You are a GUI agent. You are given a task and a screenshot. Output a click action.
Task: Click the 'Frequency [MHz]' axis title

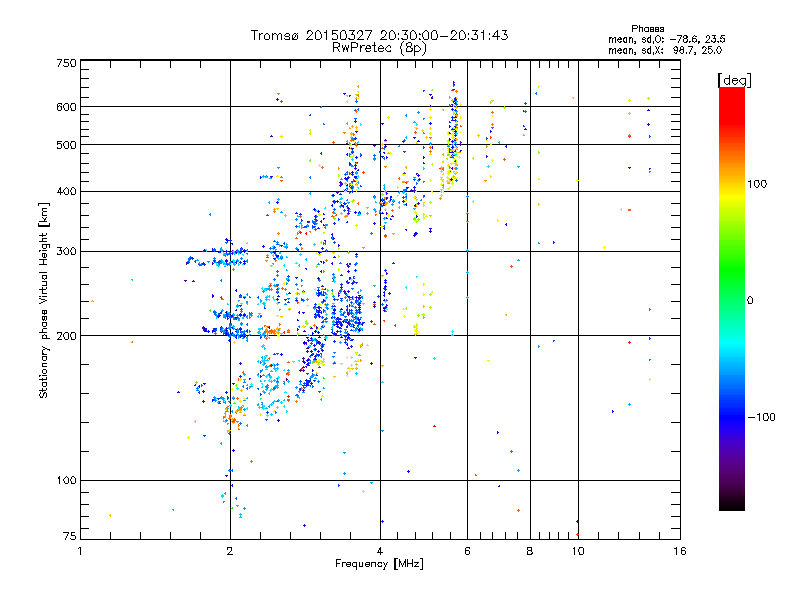click(x=379, y=564)
